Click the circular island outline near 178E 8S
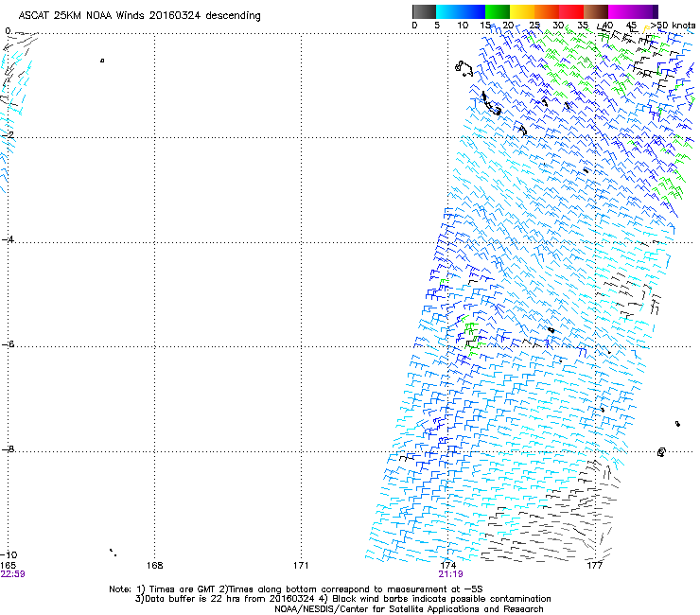The height and width of the screenshot is (615, 700). (661, 452)
